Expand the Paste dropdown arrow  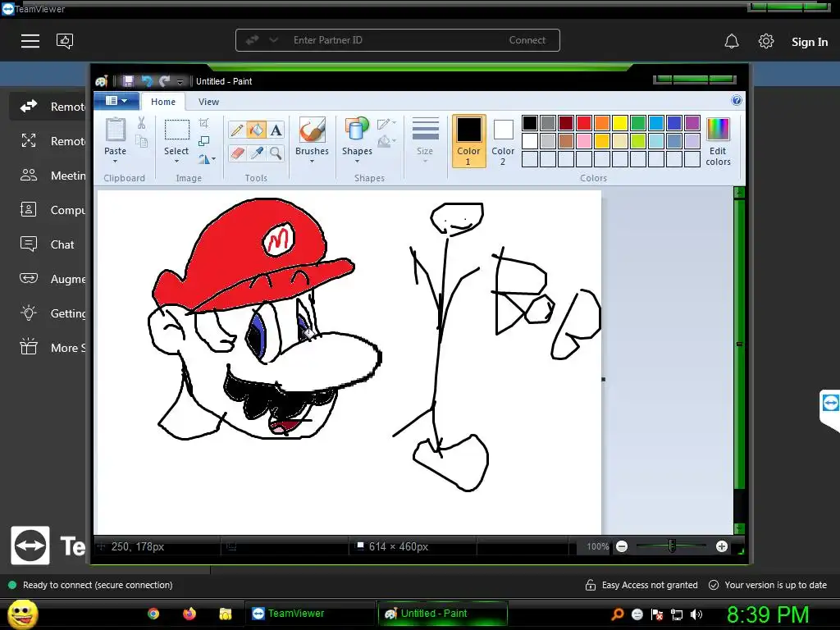click(x=115, y=162)
